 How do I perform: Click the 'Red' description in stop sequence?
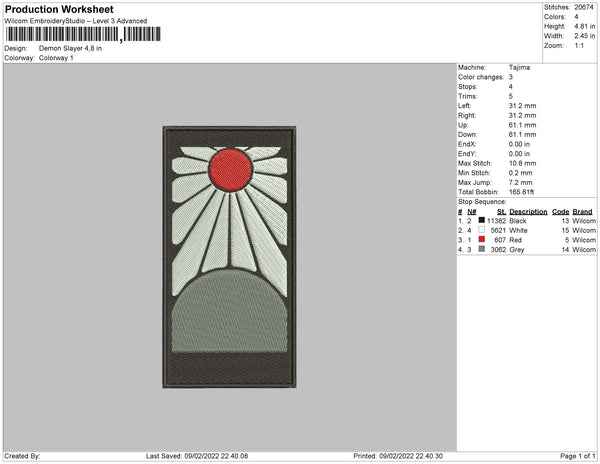(x=515, y=240)
